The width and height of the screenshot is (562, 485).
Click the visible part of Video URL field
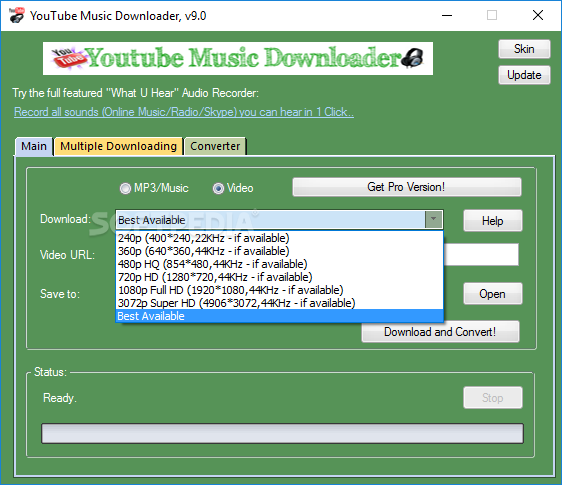(x=481, y=255)
